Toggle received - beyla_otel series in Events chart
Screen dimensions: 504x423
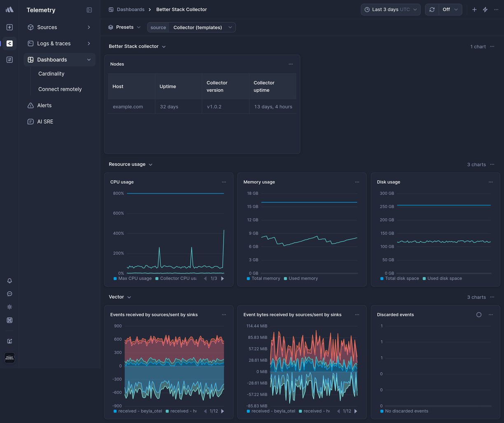tap(138, 411)
